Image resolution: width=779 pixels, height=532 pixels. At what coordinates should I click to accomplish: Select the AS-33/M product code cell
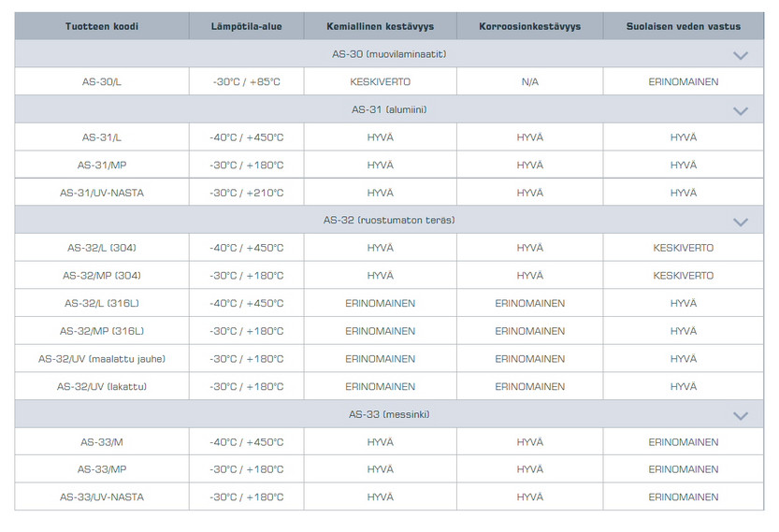[x=102, y=442]
